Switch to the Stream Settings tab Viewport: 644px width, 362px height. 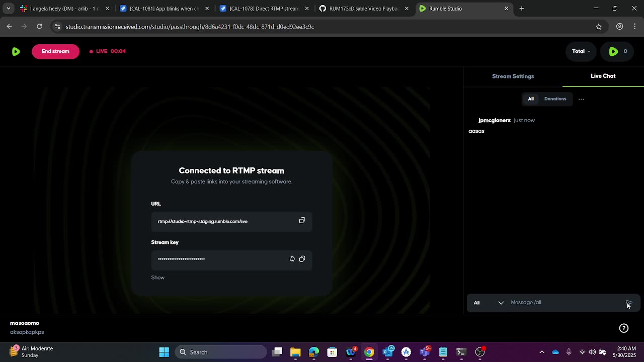tap(513, 76)
